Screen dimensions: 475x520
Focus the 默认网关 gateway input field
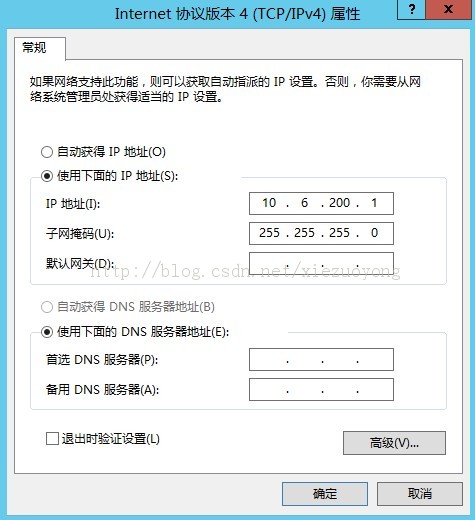[x=321, y=263]
